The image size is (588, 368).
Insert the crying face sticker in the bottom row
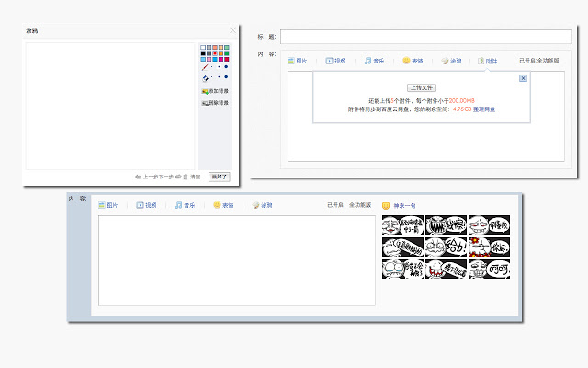tap(402, 269)
